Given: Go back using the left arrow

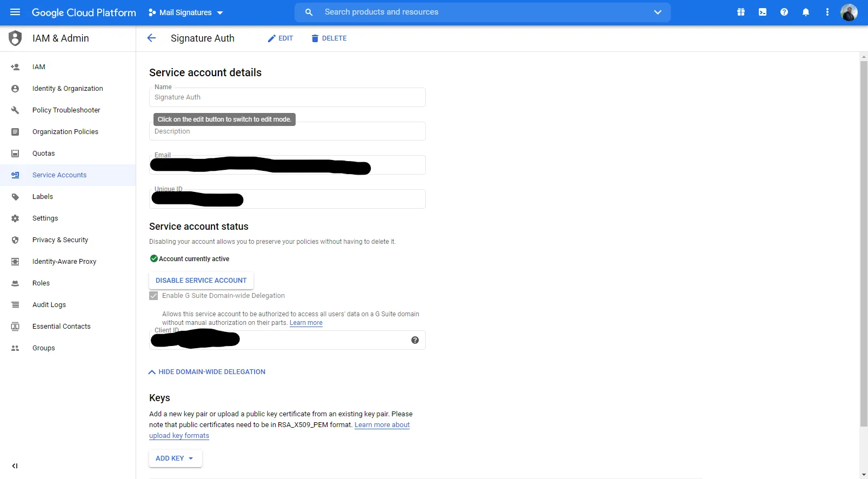Looking at the screenshot, I should [151, 38].
